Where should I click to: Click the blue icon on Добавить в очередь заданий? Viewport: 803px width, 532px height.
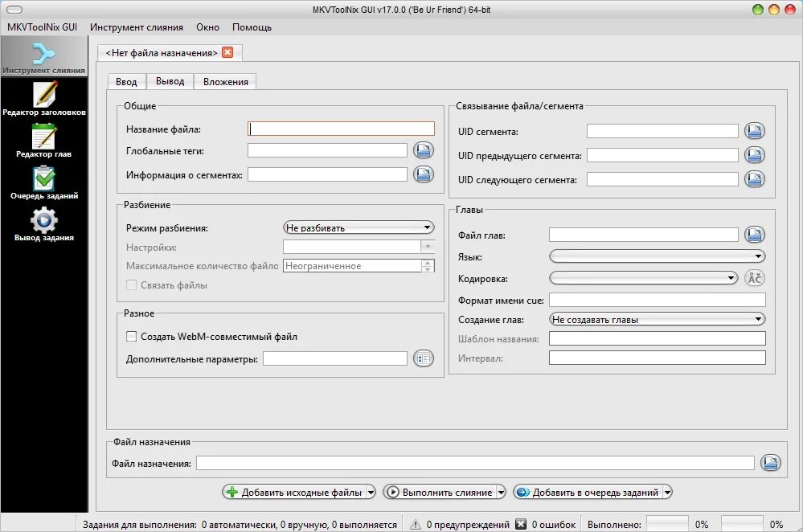[522, 492]
